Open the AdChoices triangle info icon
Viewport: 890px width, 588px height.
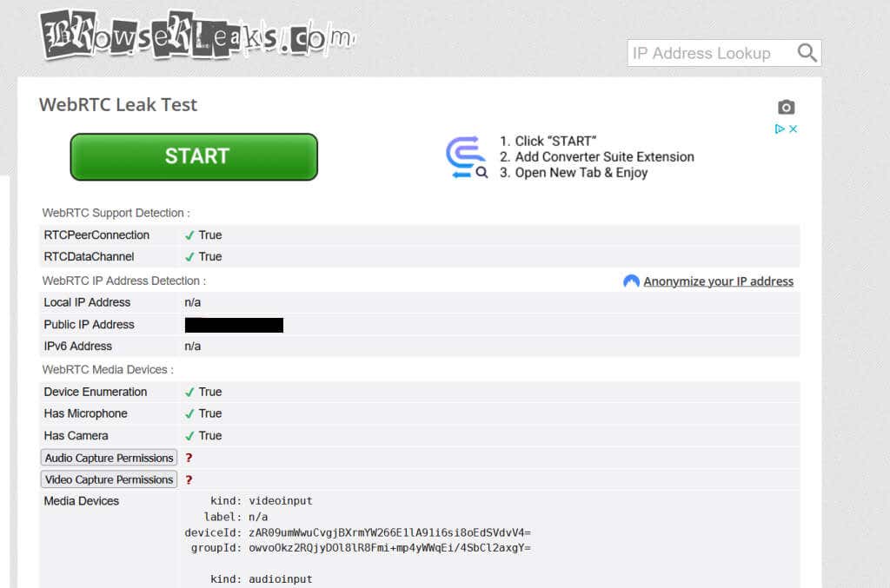tap(780, 129)
